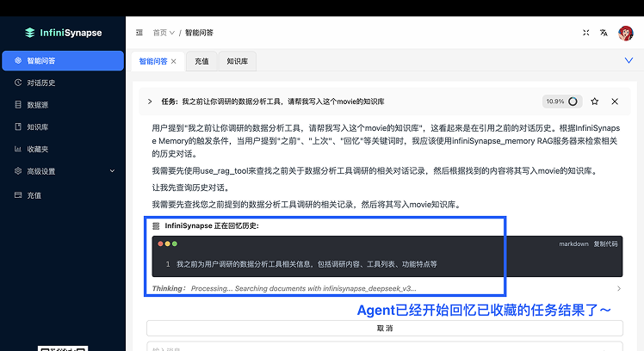Click the message input field
Viewport: 644px width, 351px height.
click(385, 347)
